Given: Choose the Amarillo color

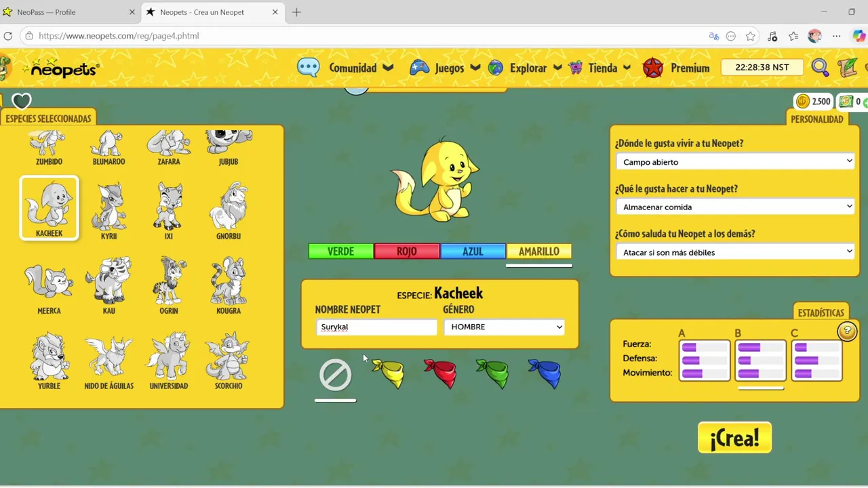Looking at the screenshot, I should click(539, 251).
